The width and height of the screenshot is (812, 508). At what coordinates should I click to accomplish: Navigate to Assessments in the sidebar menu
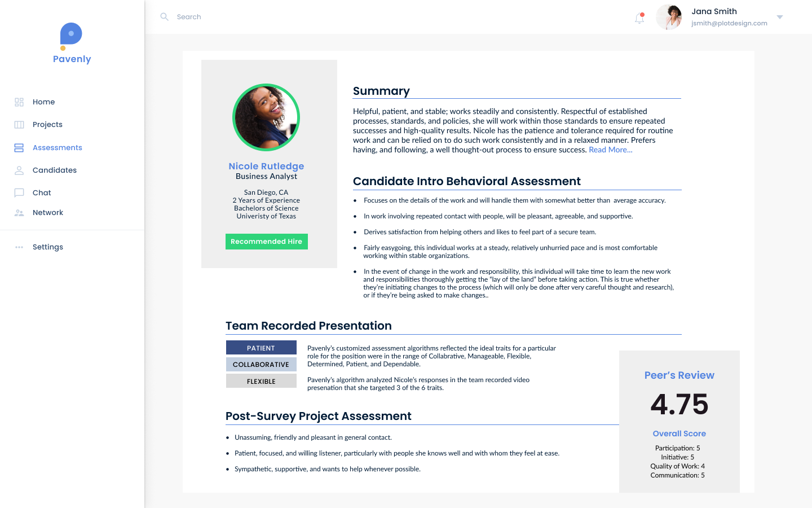click(57, 147)
